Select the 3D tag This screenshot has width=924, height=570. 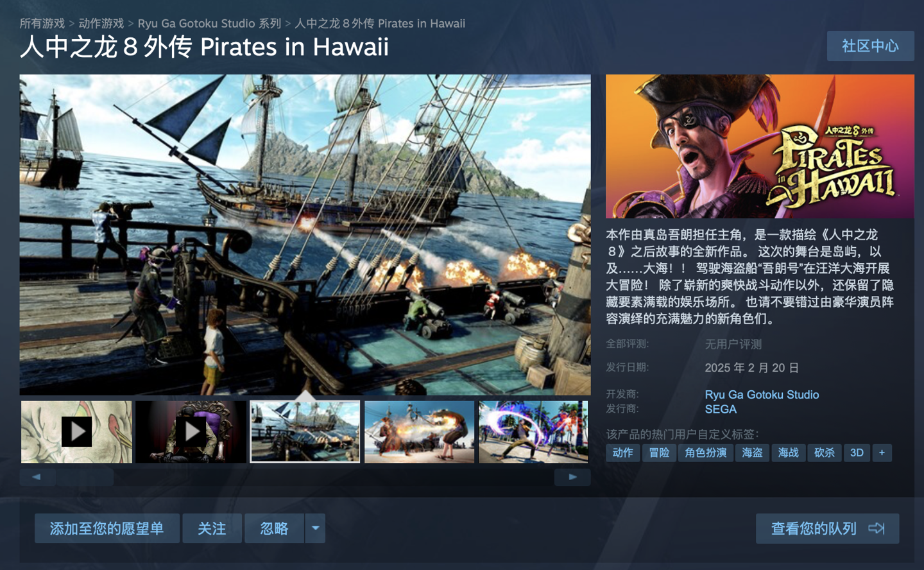coord(857,453)
